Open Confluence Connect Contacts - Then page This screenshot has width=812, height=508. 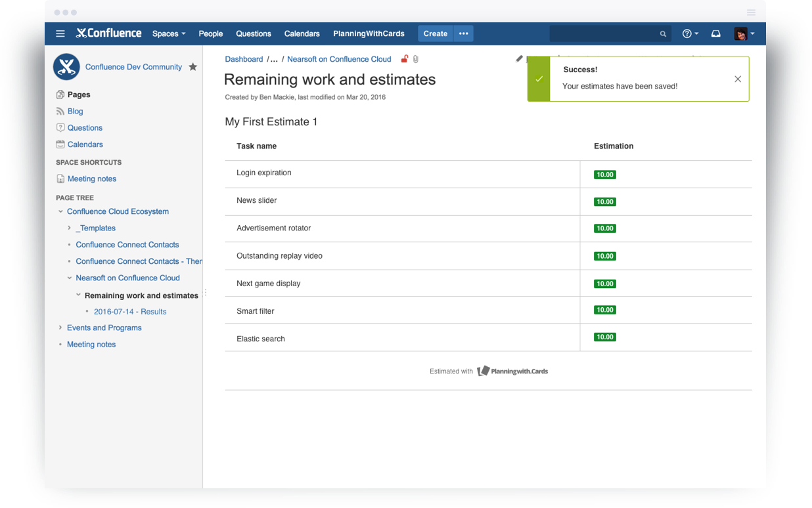[139, 261]
